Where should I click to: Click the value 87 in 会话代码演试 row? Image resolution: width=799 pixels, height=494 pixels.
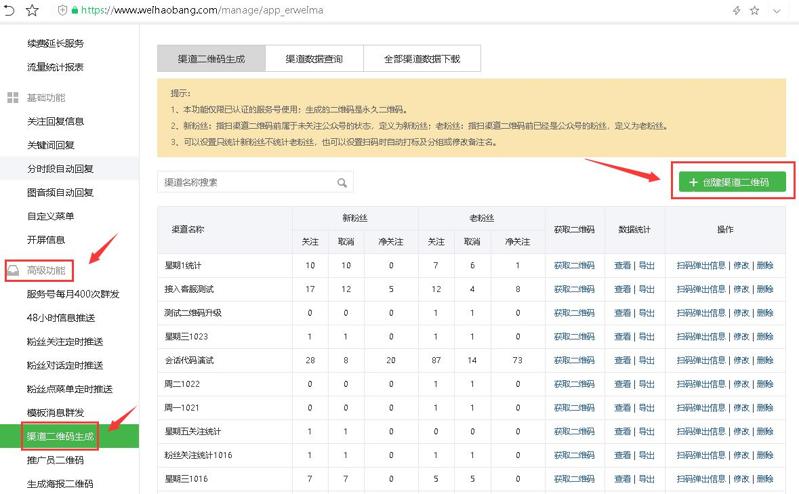pyautogui.click(x=436, y=360)
